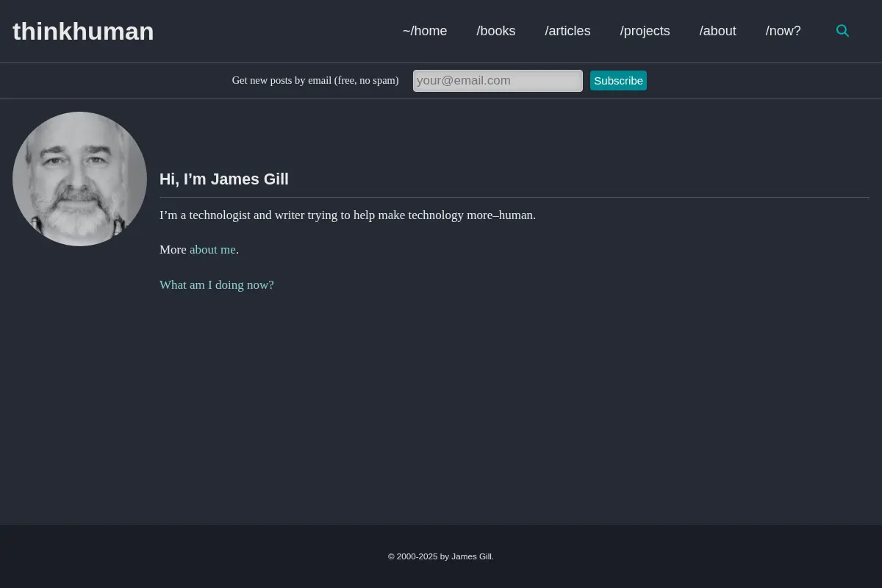Go to the ~/home nav item
This screenshot has width=882, height=588.
coord(425,31)
